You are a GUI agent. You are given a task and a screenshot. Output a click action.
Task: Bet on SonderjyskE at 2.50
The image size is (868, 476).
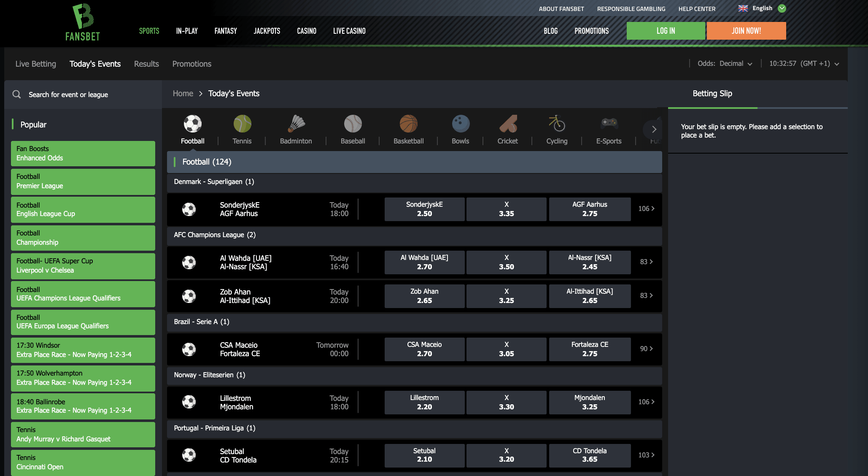pos(424,209)
